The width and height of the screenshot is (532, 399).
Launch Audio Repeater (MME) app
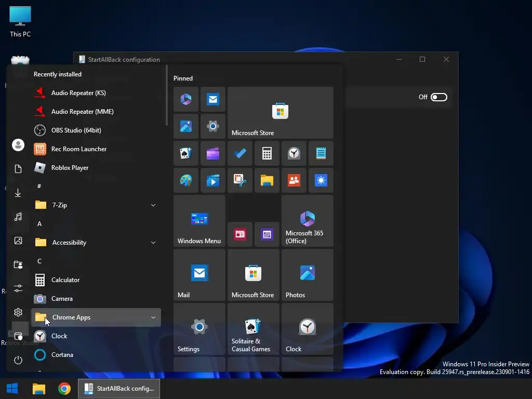click(x=96, y=111)
